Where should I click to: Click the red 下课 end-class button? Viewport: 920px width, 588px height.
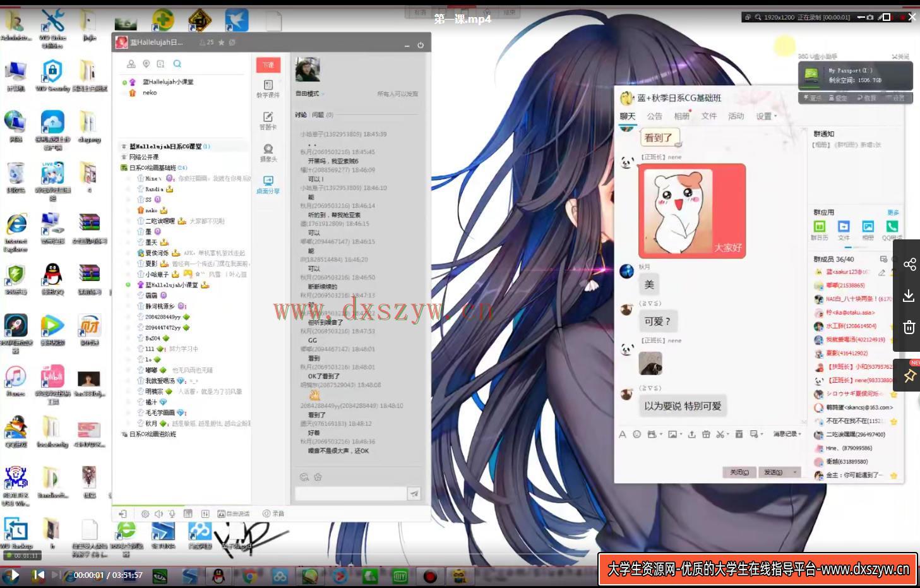(268, 65)
